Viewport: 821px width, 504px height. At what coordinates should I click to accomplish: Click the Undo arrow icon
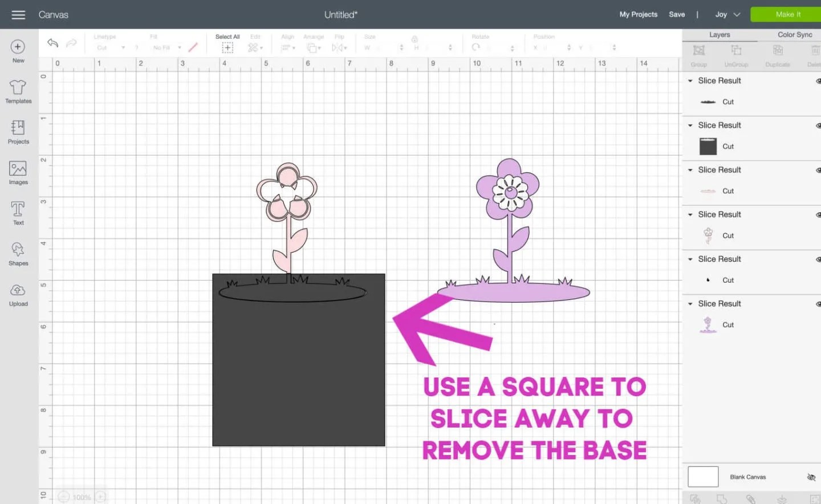point(52,43)
